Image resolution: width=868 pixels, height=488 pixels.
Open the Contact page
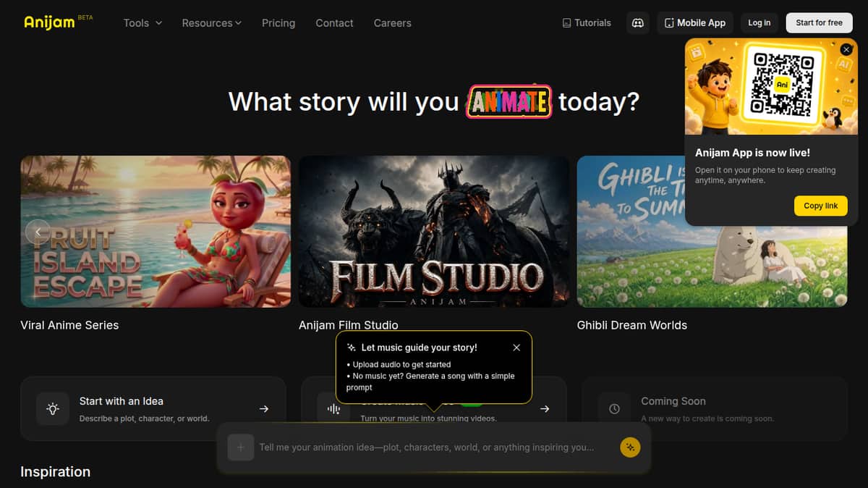[334, 23]
